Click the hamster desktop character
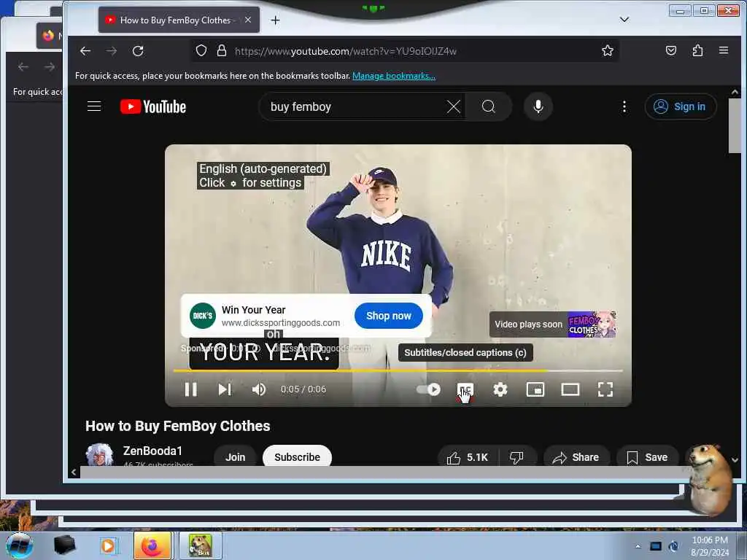The width and height of the screenshot is (747, 560). 710,478
